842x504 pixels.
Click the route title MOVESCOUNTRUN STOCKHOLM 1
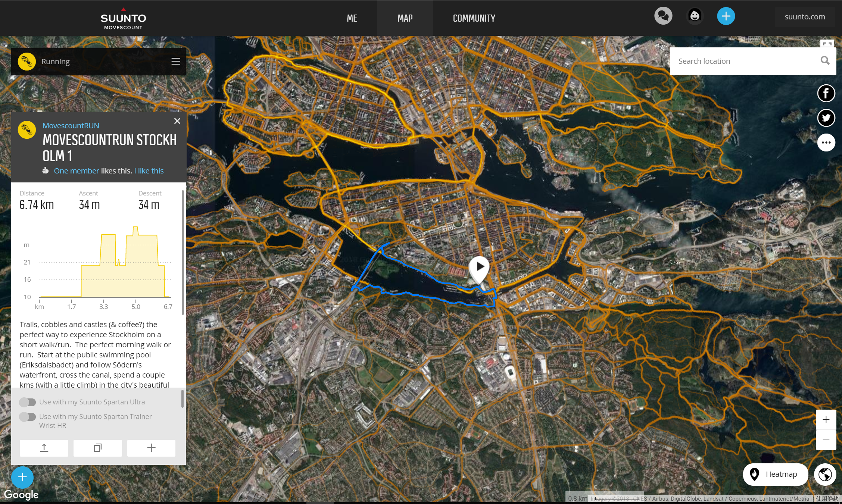tap(109, 148)
